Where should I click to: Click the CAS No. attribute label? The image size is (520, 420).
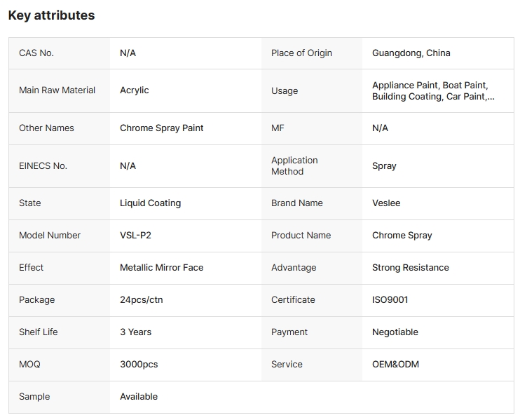pyautogui.click(x=36, y=53)
